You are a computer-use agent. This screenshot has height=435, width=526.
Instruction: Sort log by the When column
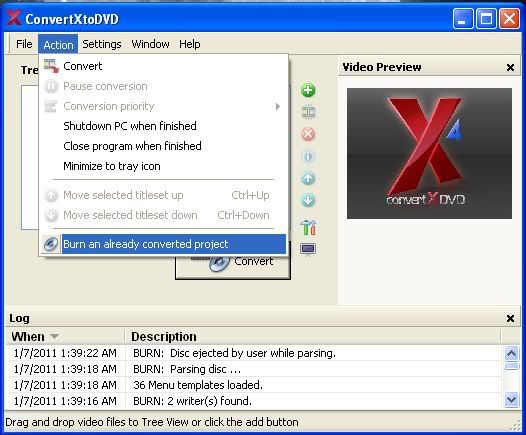click(x=65, y=336)
